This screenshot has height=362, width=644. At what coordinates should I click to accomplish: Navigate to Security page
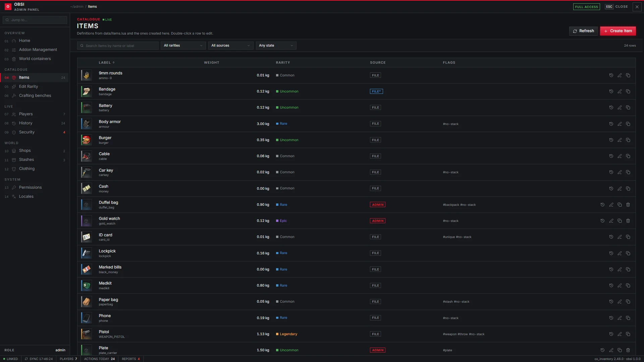(x=34, y=132)
